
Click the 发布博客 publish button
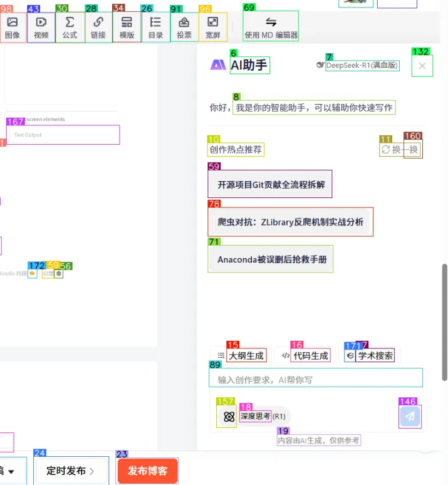[x=148, y=471]
